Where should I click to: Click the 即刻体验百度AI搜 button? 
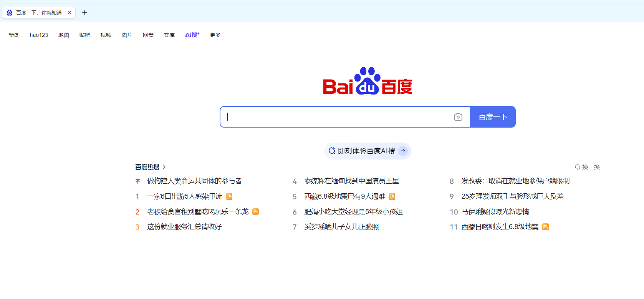[x=368, y=151]
